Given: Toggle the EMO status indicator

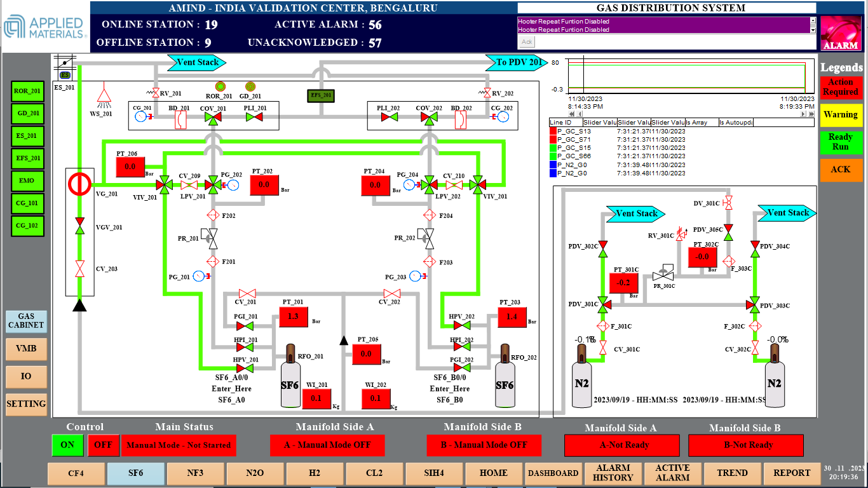Looking at the screenshot, I should (27, 180).
